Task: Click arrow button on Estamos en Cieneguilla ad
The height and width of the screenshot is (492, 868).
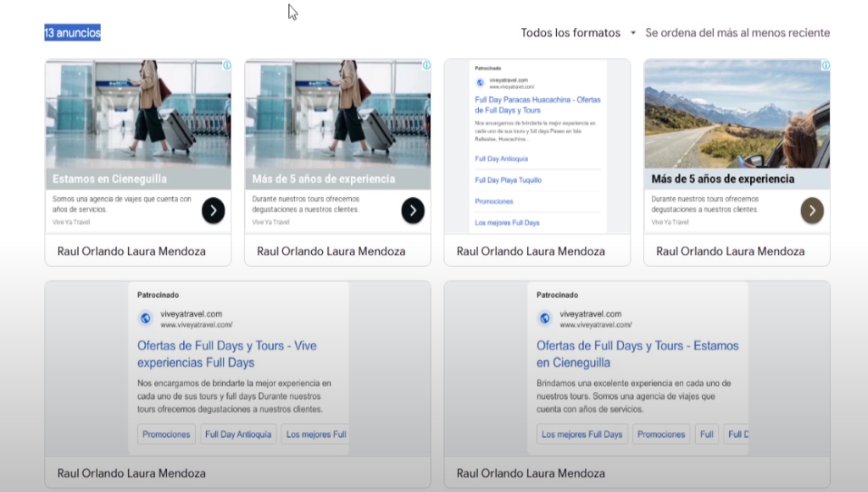Action: coord(213,210)
